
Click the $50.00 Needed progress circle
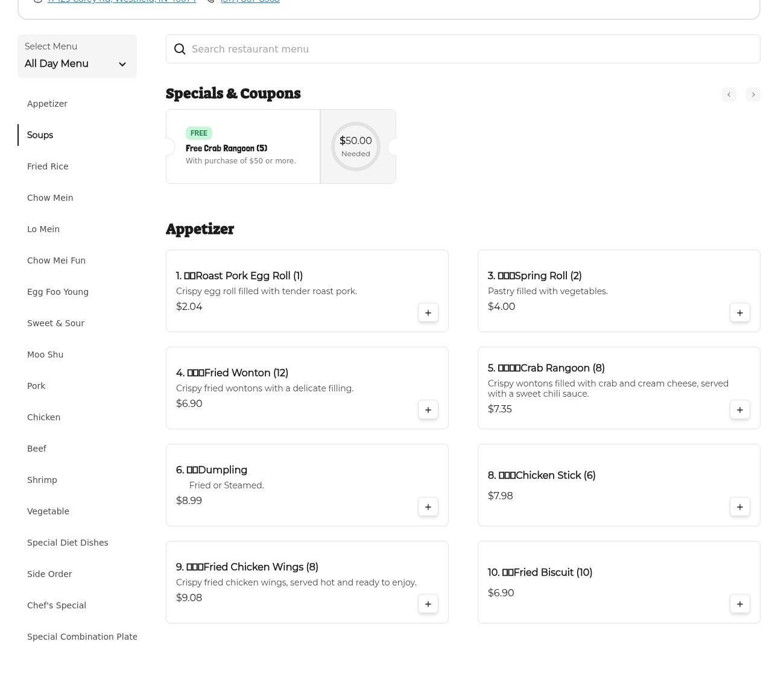356,147
